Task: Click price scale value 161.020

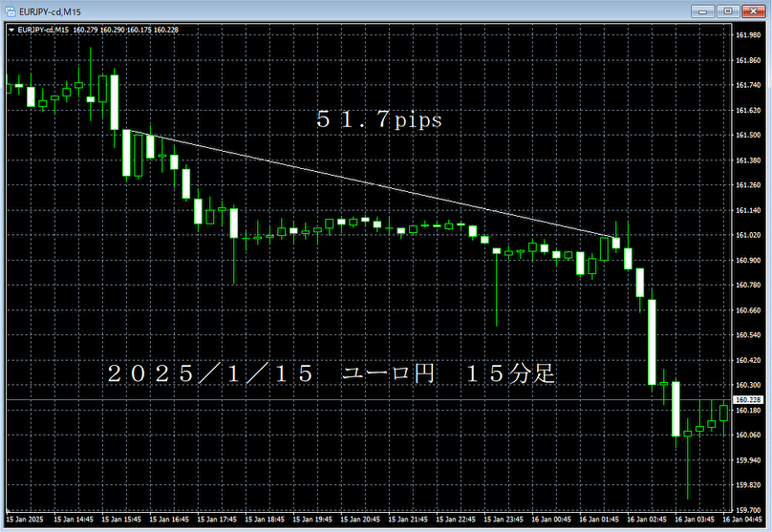Action: pyautogui.click(x=748, y=235)
